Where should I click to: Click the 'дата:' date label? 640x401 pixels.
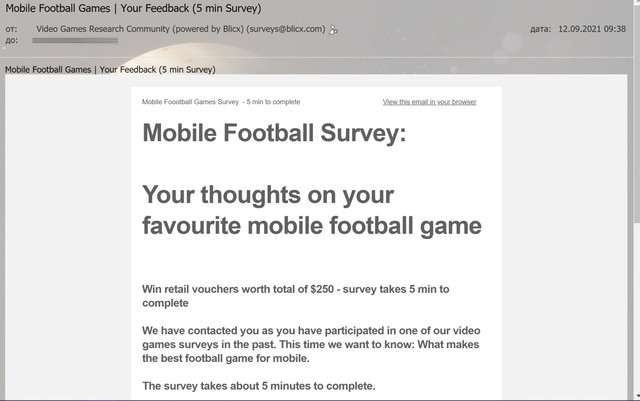click(540, 29)
